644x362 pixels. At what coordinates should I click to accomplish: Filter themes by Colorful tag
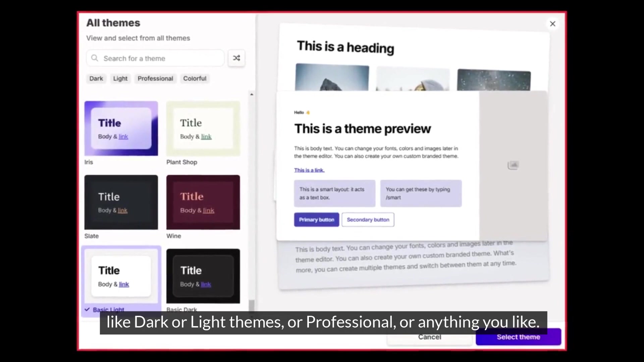point(195,78)
